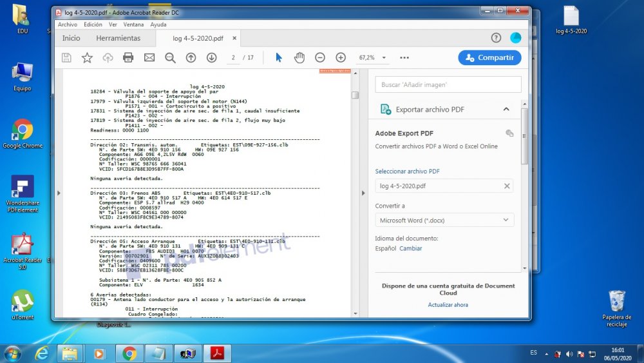This screenshot has height=363, width=644.
Task: Open log 4-5-2020 file on desktop
Action: coord(571,20)
